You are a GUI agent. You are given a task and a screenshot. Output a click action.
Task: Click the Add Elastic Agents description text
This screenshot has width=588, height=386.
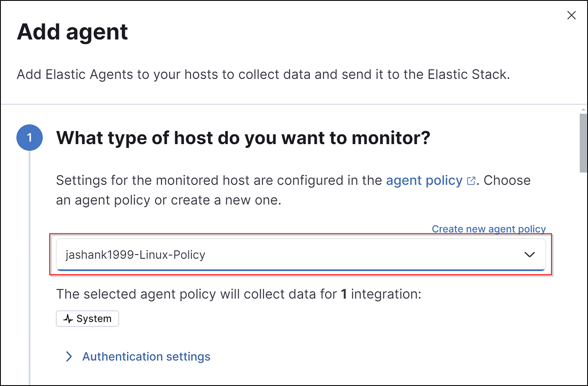263,75
